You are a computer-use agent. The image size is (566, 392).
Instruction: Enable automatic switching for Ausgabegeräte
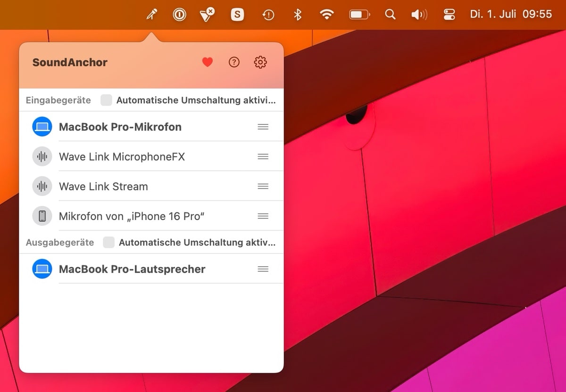[109, 243]
